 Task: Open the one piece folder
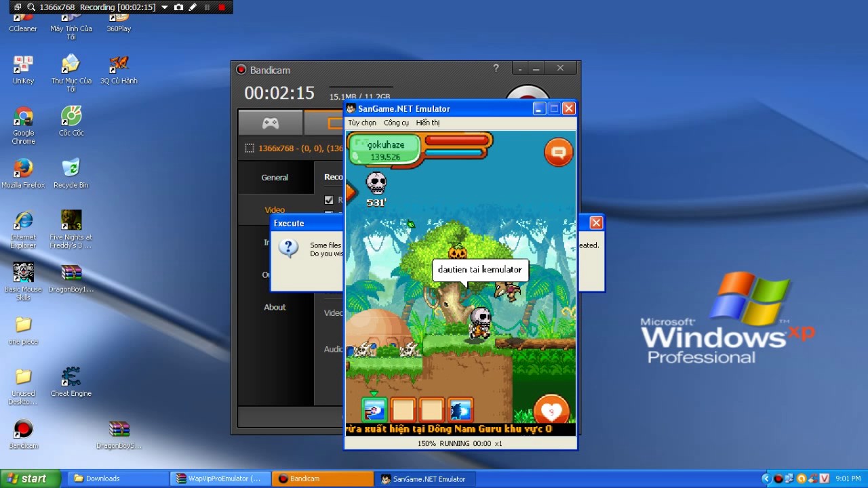(23, 331)
